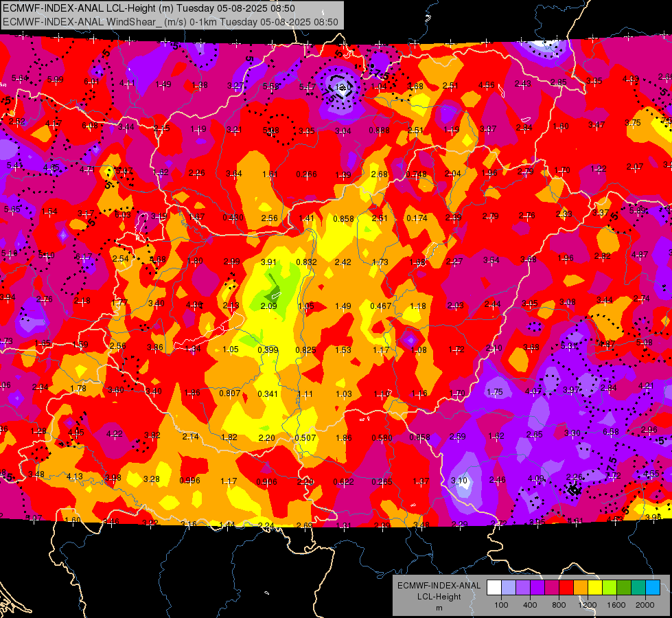Click the grid value 0.174
The height and width of the screenshot is (618, 672).
[x=417, y=218]
